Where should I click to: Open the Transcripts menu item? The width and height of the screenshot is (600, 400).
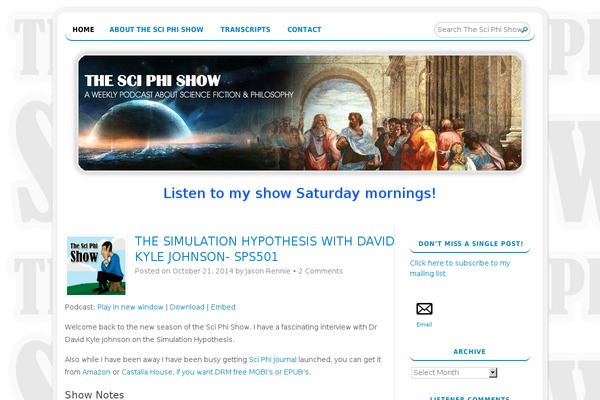click(x=245, y=29)
